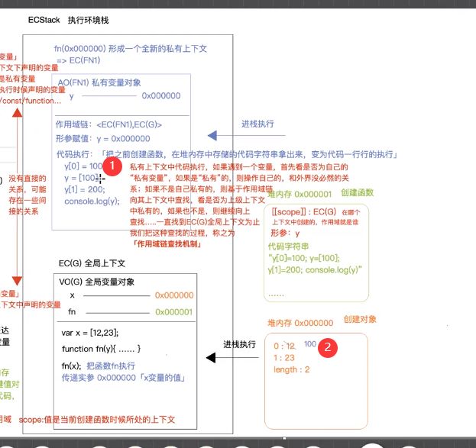Select the 'VO(G) 全局变量对象' heading
The height and width of the screenshot is (448, 476).
[96, 282]
